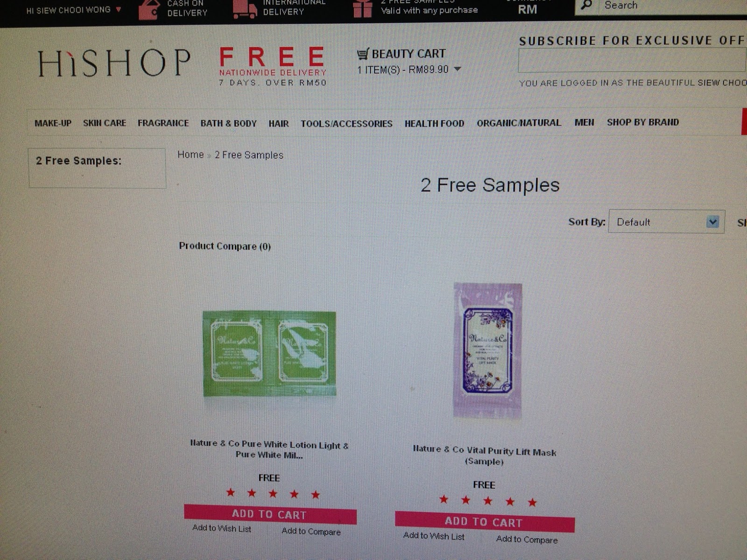Click the subscribe email input field

pyautogui.click(x=632, y=61)
